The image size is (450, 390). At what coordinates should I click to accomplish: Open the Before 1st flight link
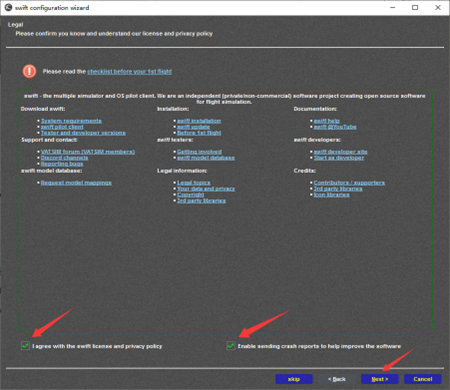[x=199, y=133]
